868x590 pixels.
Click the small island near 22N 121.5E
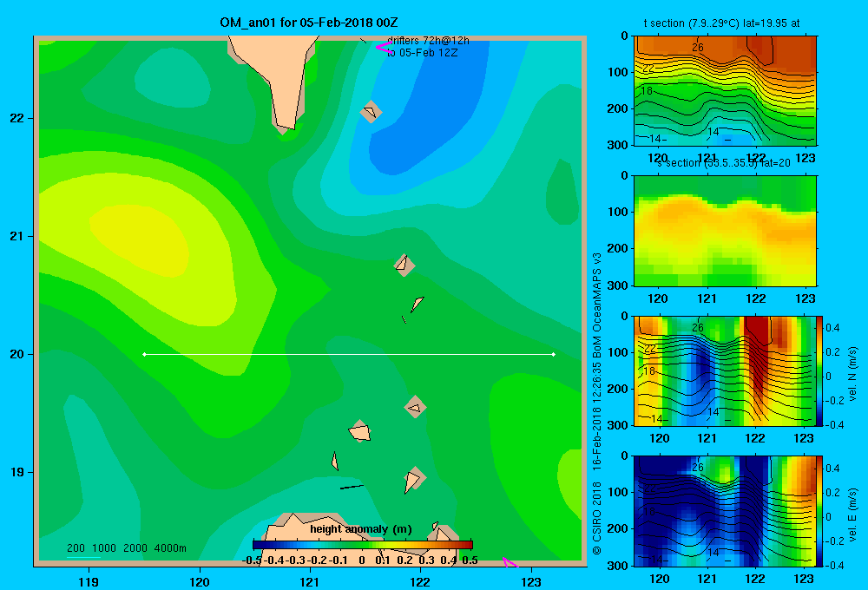(371, 112)
